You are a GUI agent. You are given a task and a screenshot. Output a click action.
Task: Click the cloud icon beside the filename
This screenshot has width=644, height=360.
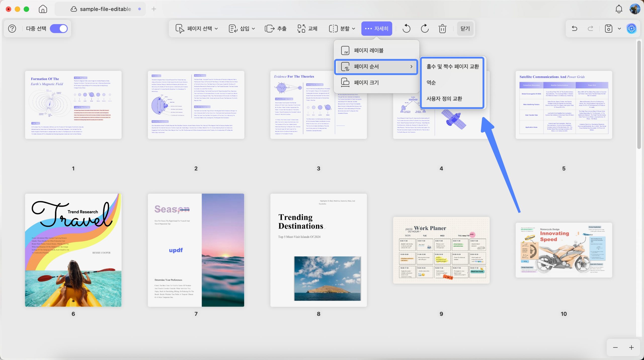[x=73, y=9]
